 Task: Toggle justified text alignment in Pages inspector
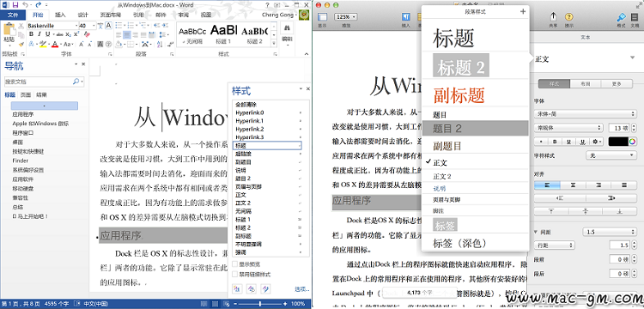pyautogui.click(x=624, y=185)
